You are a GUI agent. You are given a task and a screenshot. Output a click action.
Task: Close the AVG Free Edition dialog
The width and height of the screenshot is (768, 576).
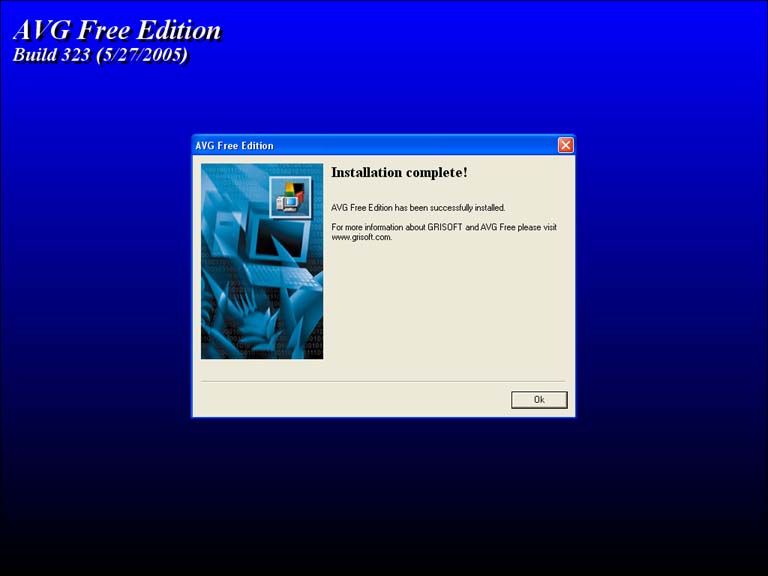[565, 146]
